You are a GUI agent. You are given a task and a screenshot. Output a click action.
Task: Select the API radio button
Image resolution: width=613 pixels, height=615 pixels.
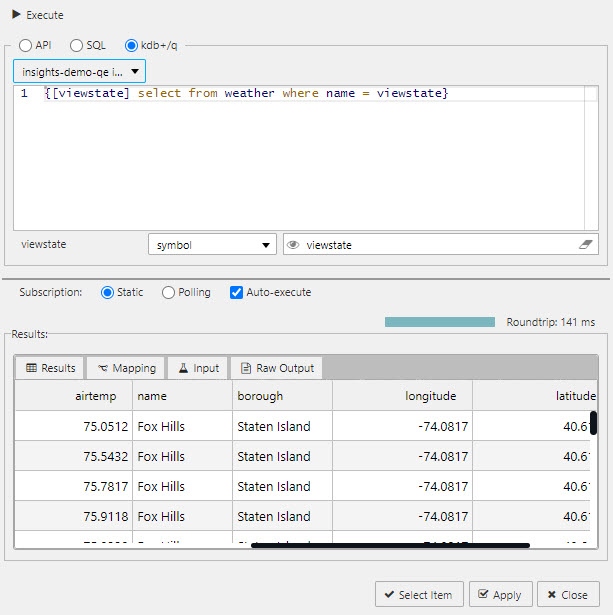point(25,45)
